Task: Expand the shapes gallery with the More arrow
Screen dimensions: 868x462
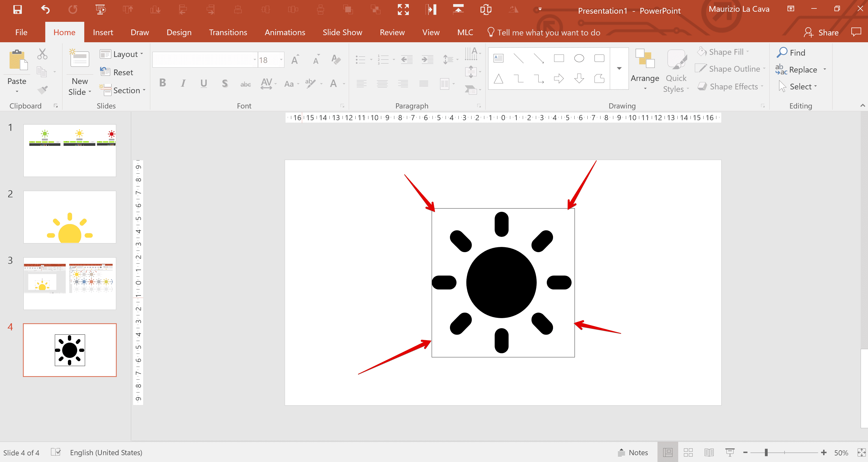Action: (619, 68)
